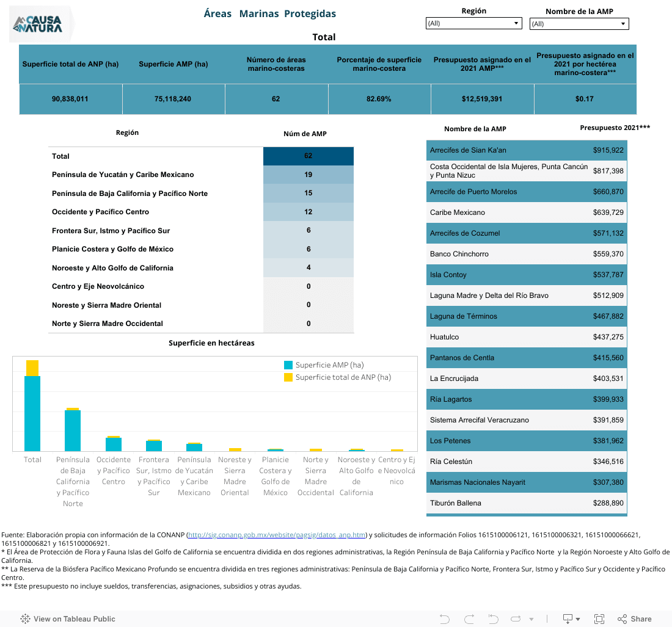Open the download/device layout icon
Viewport: 672px width, 627px height.
pyautogui.click(x=568, y=619)
